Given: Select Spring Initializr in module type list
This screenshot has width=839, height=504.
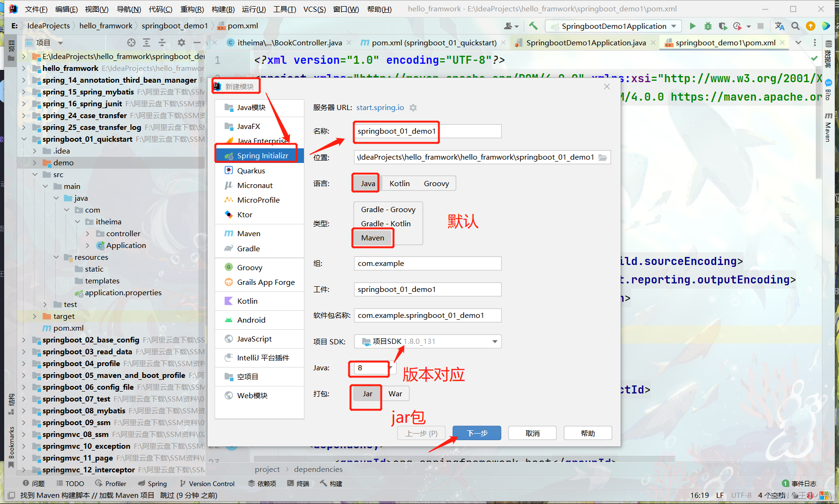Looking at the screenshot, I should click(x=259, y=155).
